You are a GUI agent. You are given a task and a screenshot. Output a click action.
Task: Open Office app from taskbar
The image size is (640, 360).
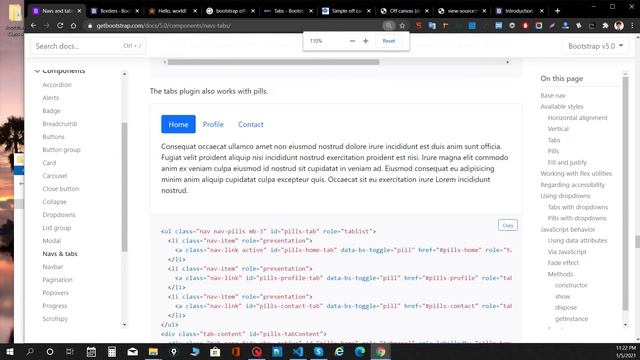click(x=236, y=351)
